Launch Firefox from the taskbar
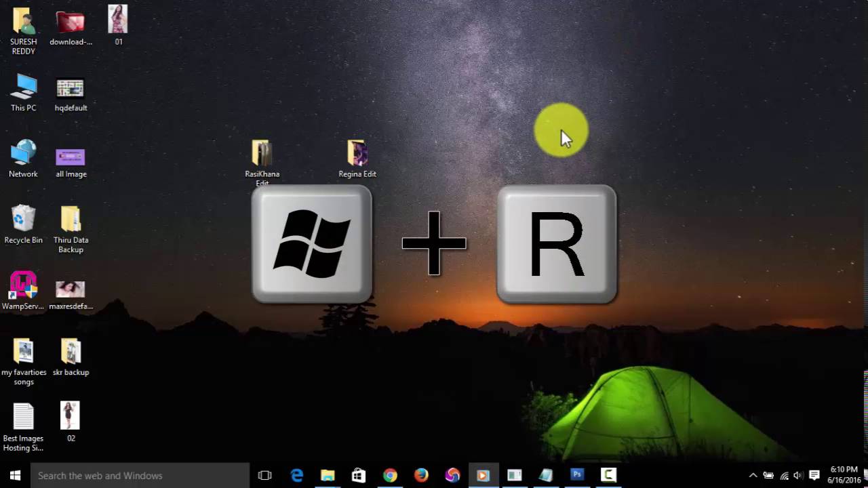The width and height of the screenshot is (868, 488). (x=421, y=475)
